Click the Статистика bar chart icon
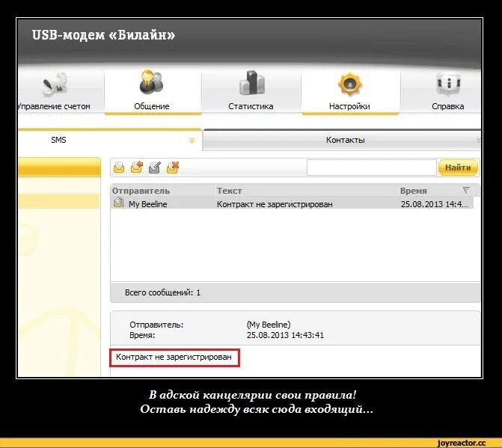This screenshot has height=448, width=502. coord(252,83)
